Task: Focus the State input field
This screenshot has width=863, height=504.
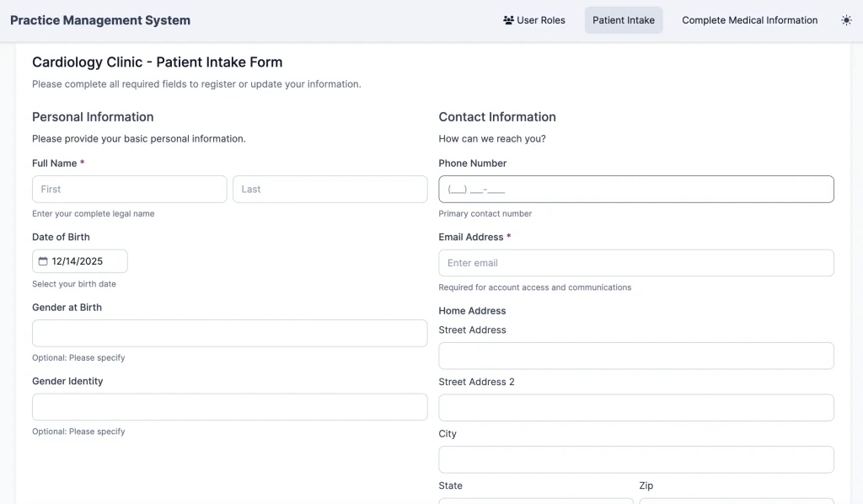Action: [534, 501]
